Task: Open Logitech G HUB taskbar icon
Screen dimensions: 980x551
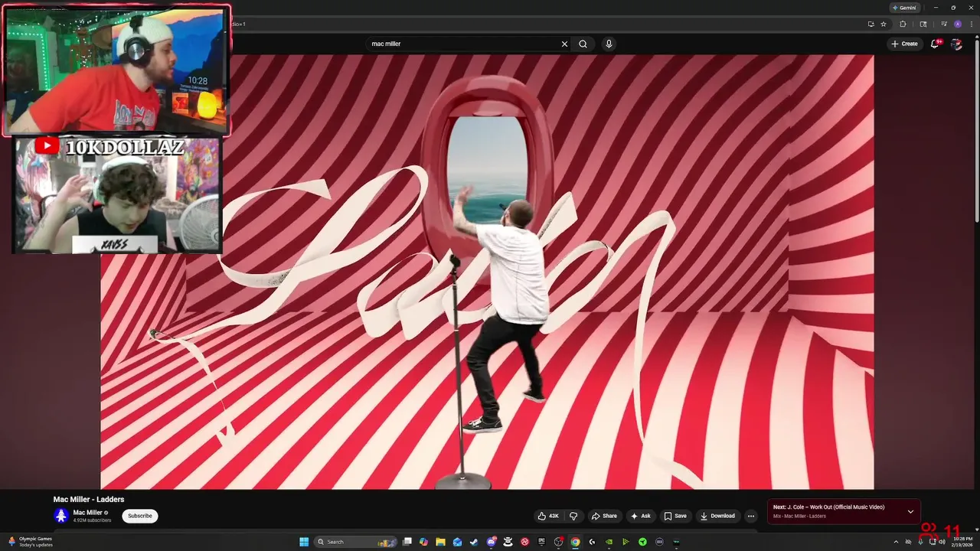Action: 592,542
